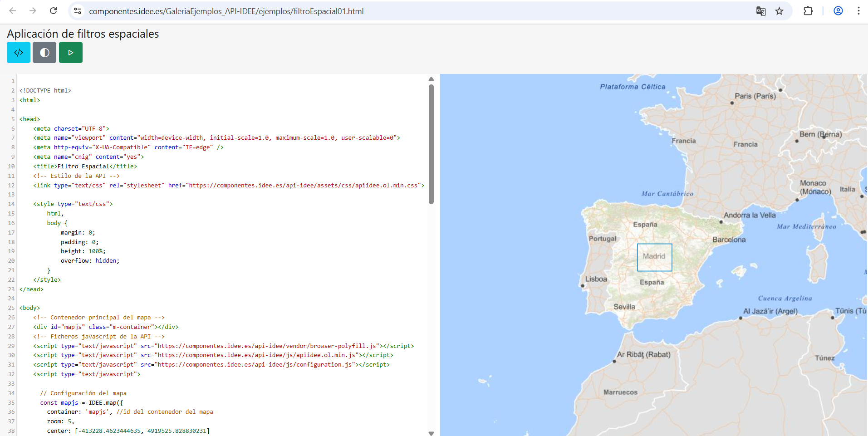Click the Lisboa label on the map
The height and width of the screenshot is (436, 868).
click(596, 279)
